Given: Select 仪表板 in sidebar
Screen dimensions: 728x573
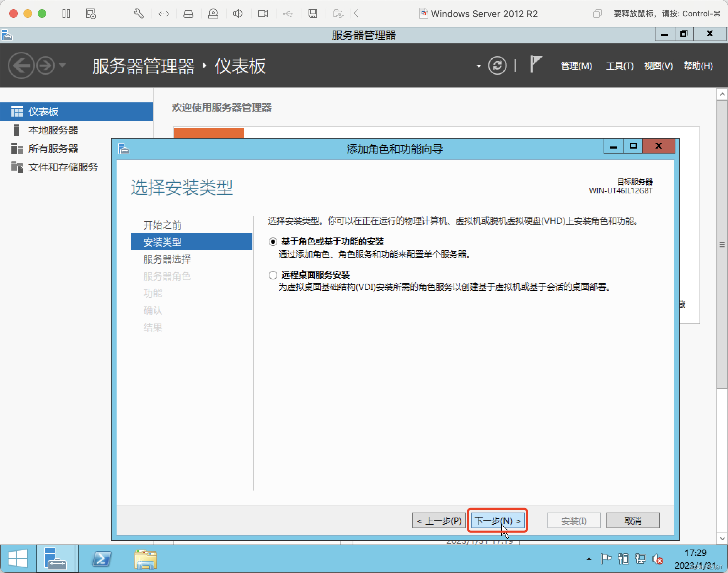Looking at the screenshot, I should (x=76, y=112).
